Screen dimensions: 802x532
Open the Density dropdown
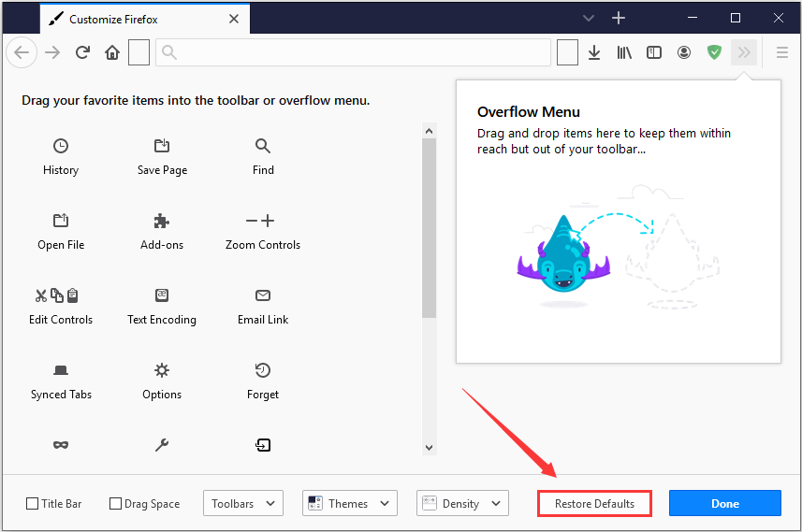462,503
